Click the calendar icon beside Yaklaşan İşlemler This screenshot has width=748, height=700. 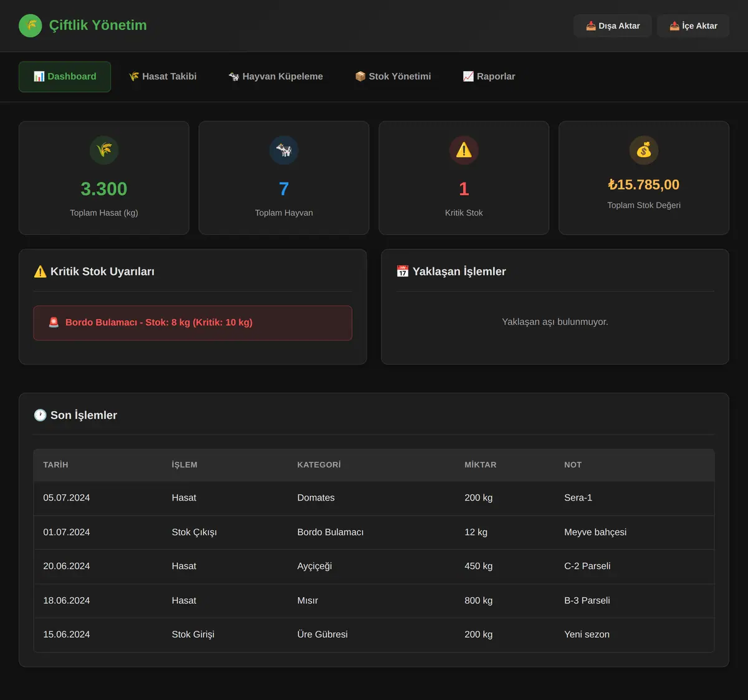403,271
